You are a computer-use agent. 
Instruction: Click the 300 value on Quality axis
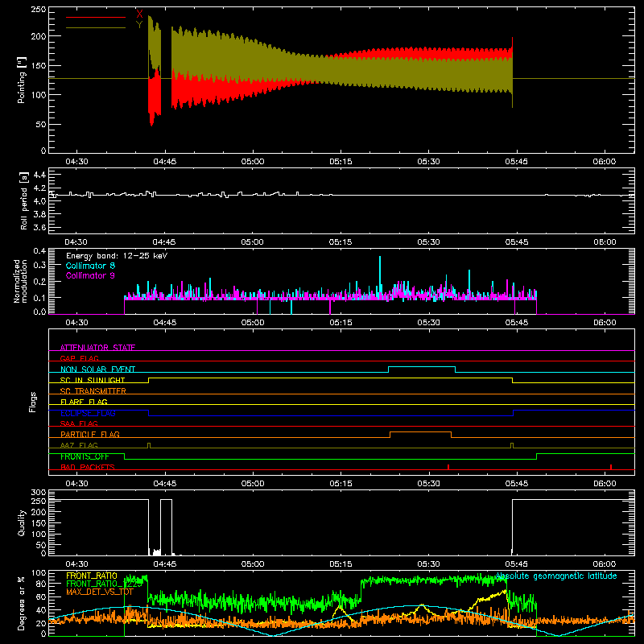coord(38,493)
